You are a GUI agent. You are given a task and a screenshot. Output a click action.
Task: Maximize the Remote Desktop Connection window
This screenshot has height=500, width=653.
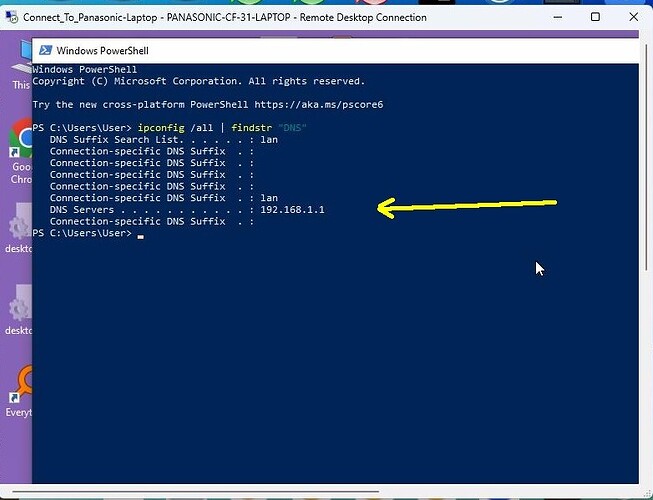tap(595, 17)
